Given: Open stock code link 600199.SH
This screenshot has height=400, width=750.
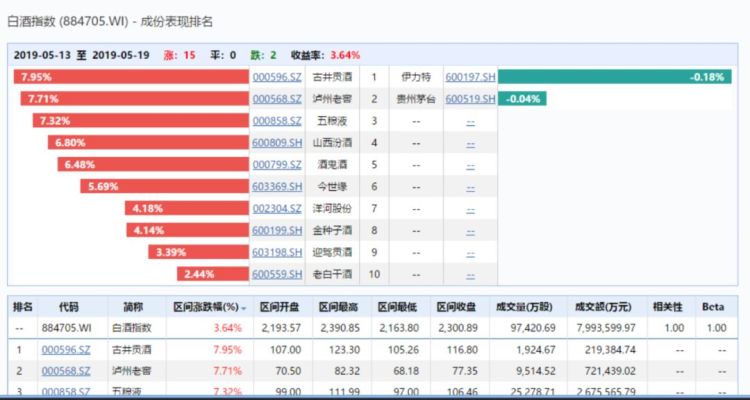Looking at the screenshot, I should click(x=277, y=231).
